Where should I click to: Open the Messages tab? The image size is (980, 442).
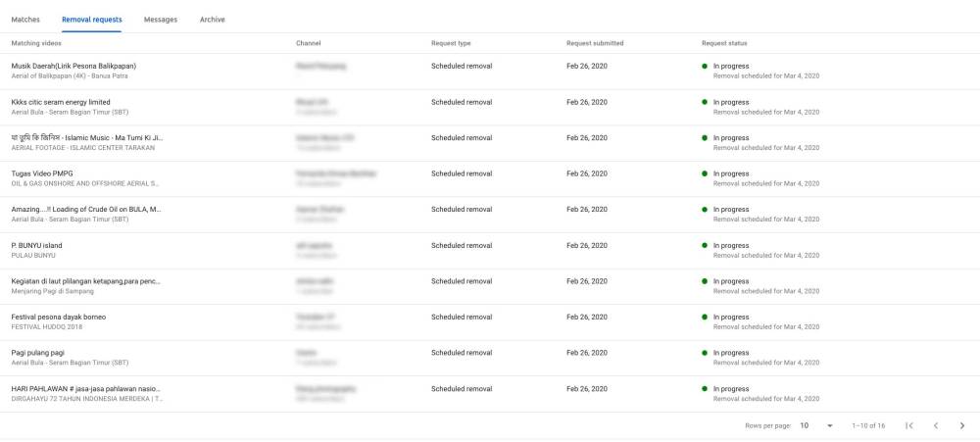161,20
